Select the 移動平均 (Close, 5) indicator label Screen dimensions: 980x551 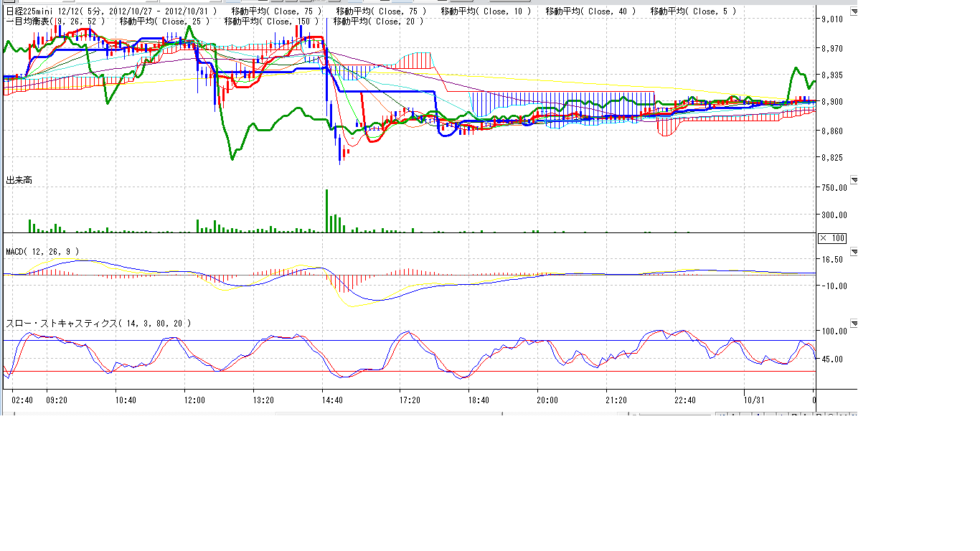point(693,11)
